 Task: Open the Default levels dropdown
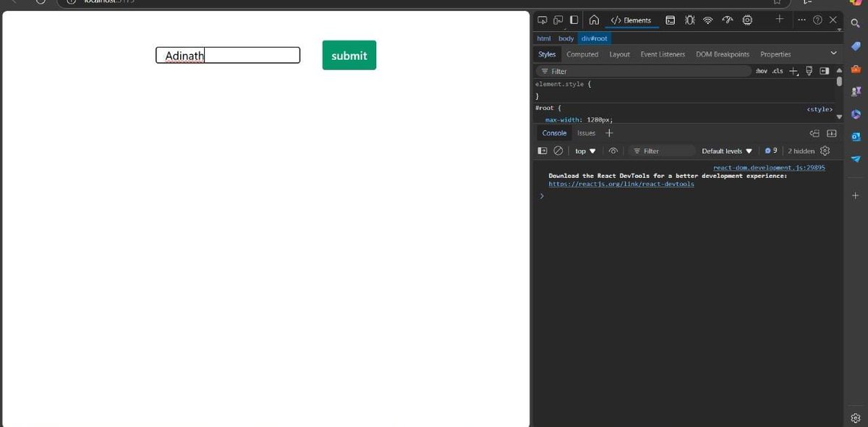click(726, 151)
